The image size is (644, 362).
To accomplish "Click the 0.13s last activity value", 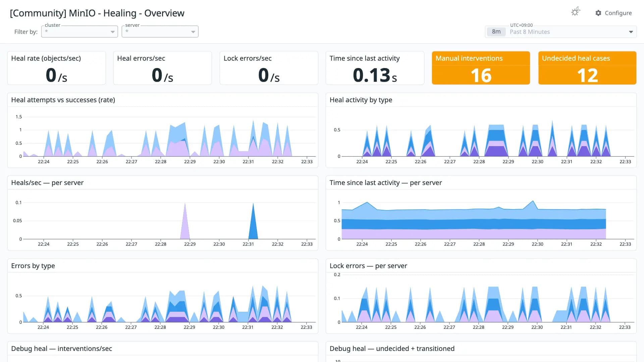I will point(375,75).
